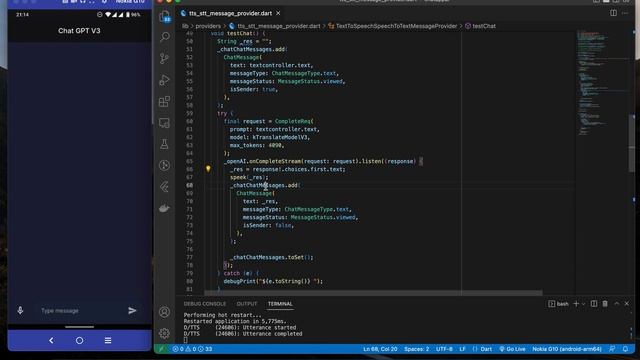640x360 pixels.
Task: Open problems count in status bar
Action: click(192, 349)
